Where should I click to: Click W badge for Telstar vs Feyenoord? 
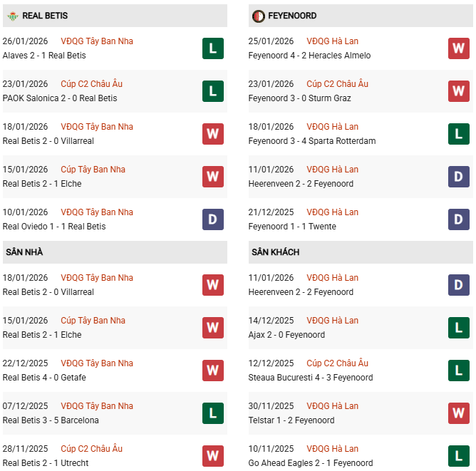point(458,413)
